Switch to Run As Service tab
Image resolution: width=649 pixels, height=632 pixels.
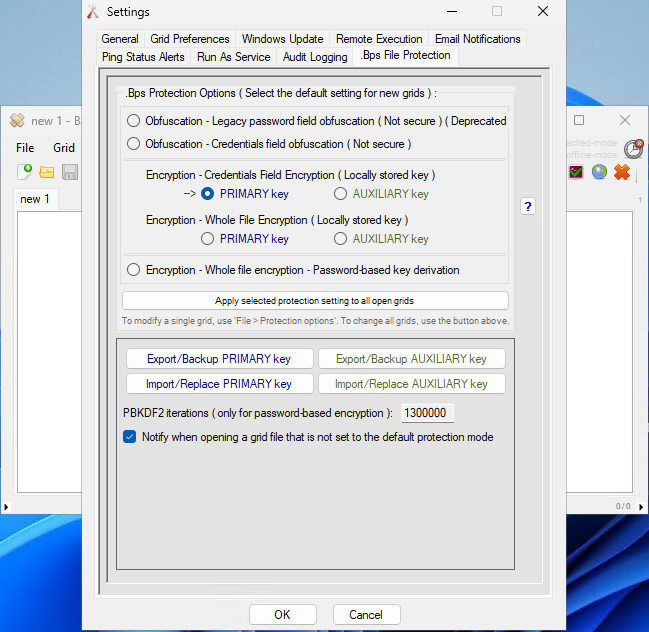(x=233, y=57)
